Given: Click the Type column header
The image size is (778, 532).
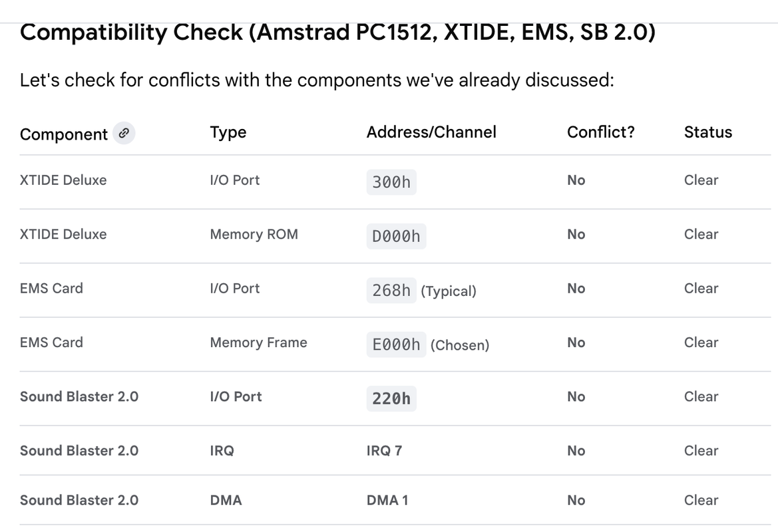Looking at the screenshot, I should tap(228, 132).
